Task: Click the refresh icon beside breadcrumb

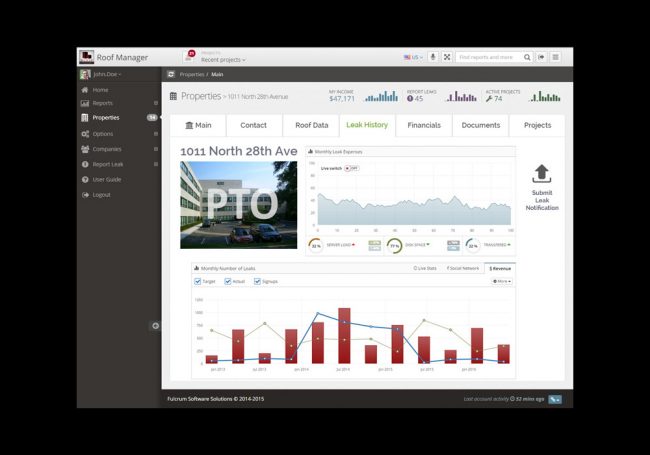Action: pos(171,74)
